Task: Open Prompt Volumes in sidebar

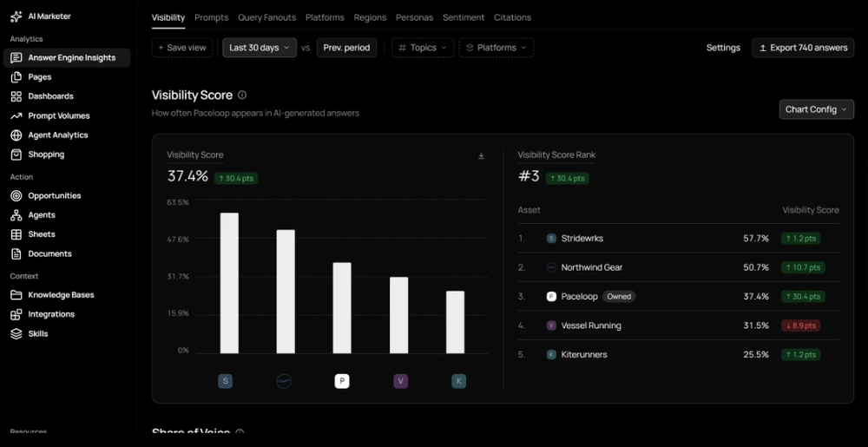Action: click(x=59, y=115)
